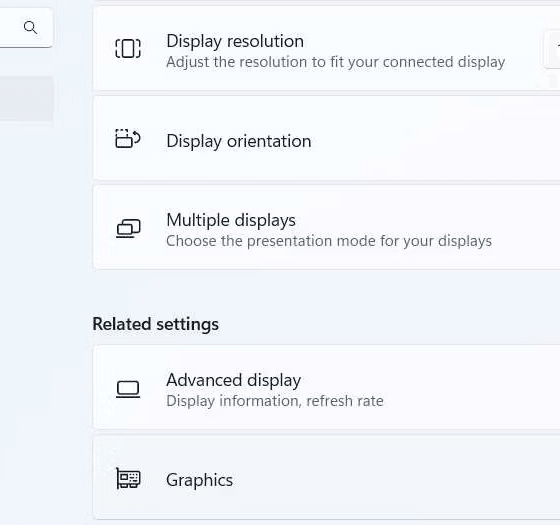The width and height of the screenshot is (560, 525).
Task: Focus the settings search box
Action: coord(26,28)
